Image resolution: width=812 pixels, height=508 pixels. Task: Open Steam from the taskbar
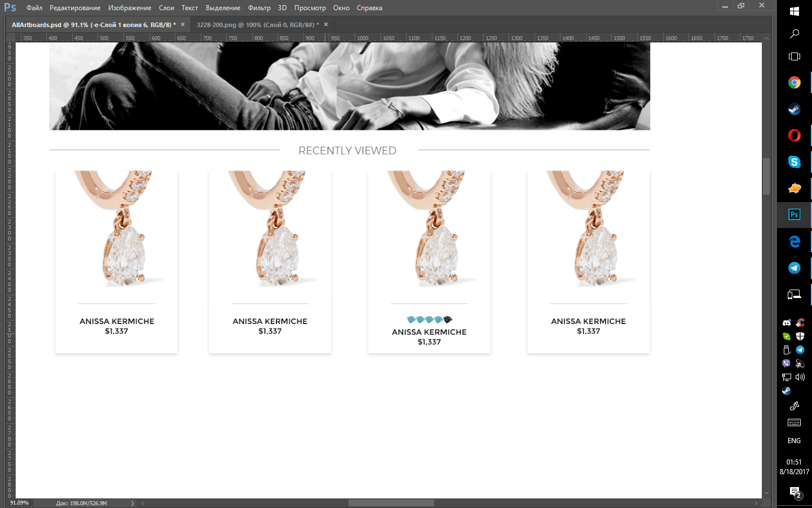pos(795,109)
